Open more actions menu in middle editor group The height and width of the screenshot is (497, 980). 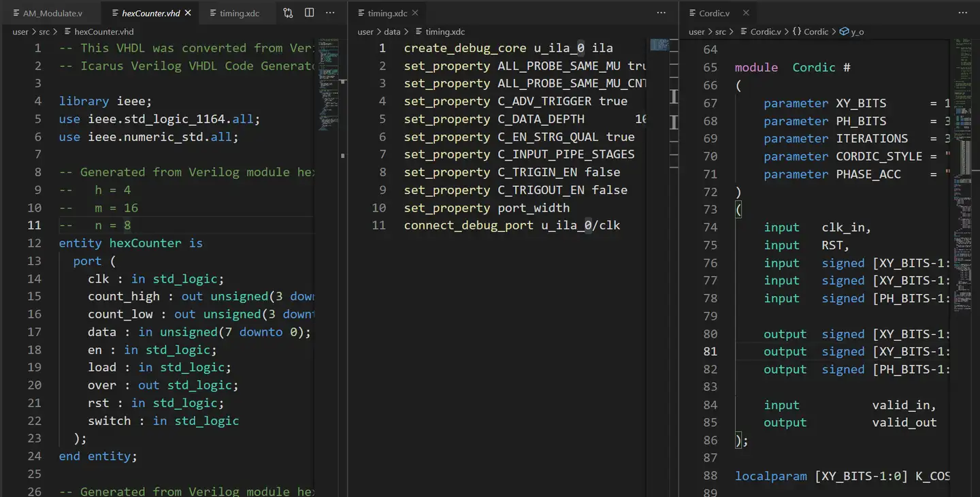(x=661, y=13)
